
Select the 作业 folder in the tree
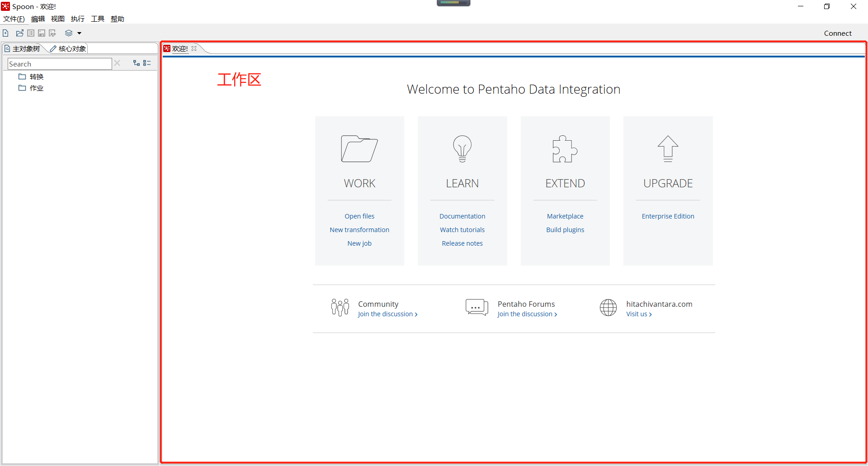31,88
